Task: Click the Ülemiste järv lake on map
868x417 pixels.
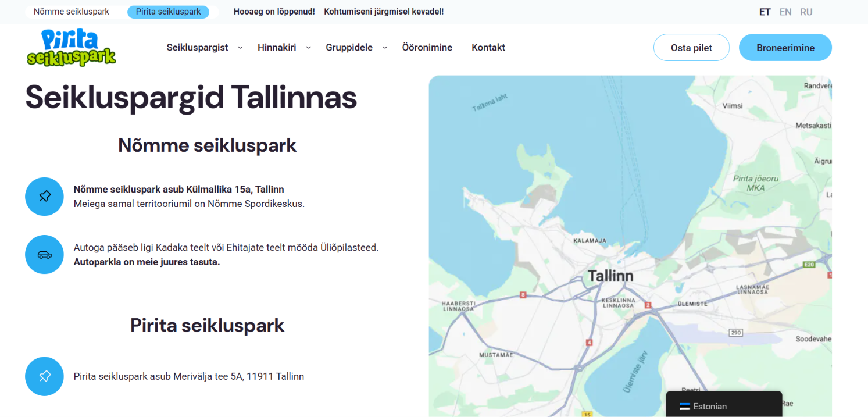Action: coord(635,371)
